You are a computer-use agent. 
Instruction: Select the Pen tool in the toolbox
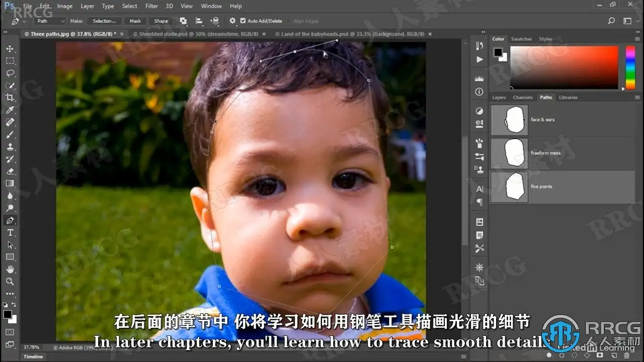10,220
